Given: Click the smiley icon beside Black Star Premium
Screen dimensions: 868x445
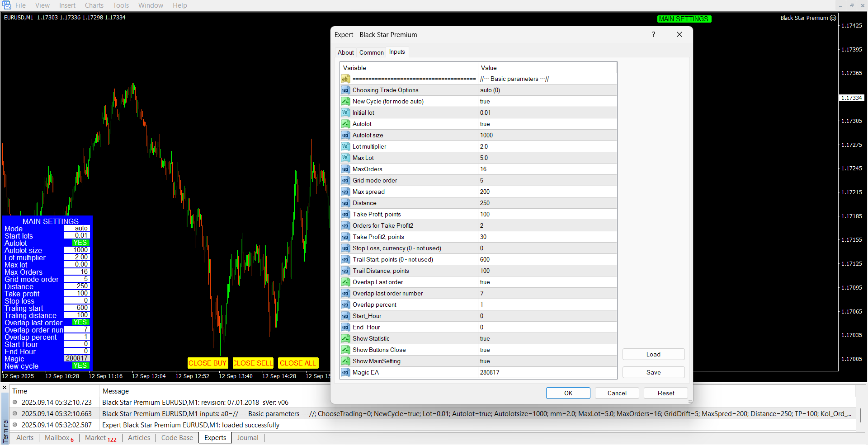Looking at the screenshot, I should 833,18.
